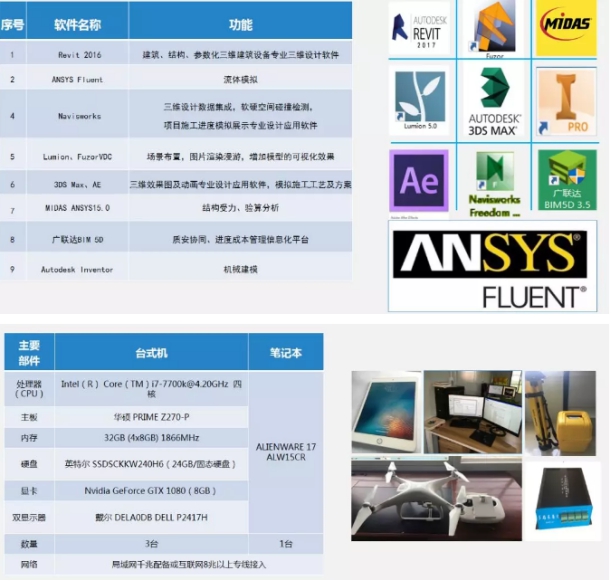The width and height of the screenshot is (611, 581).
Task: Open the Fuzor shortcut icon
Action: pyautogui.click(x=494, y=28)
